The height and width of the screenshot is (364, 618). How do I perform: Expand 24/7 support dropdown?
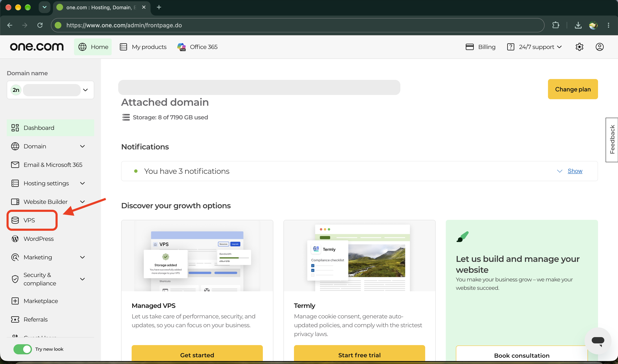point(534,47)
